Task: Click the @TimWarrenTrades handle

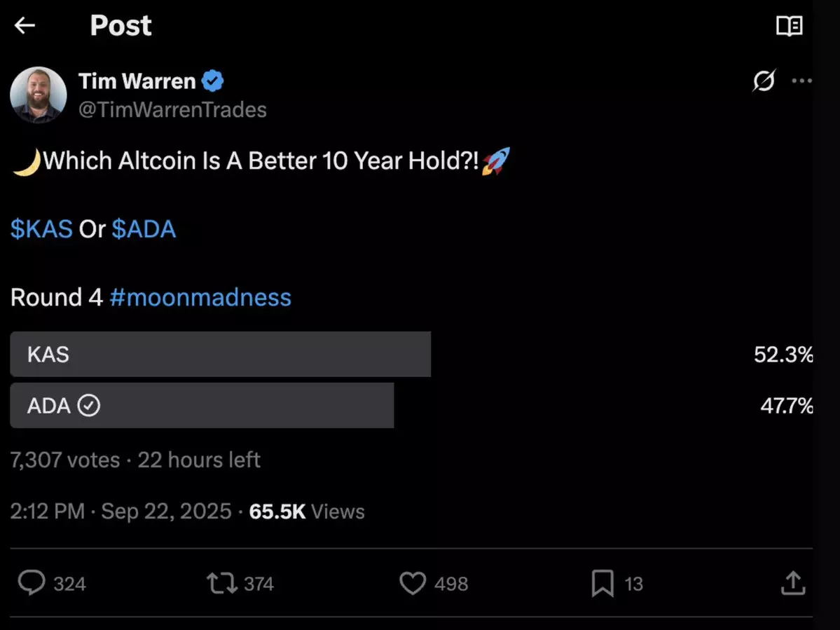Action: coord(172,110)
